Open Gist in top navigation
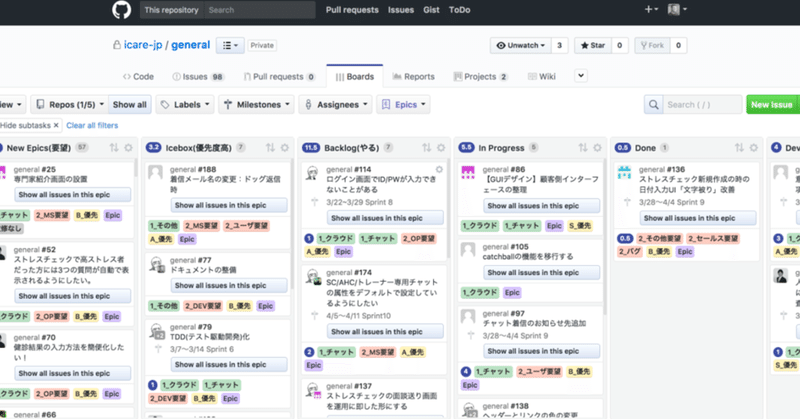This screenshot has width=800, height=419. [431, 10]
